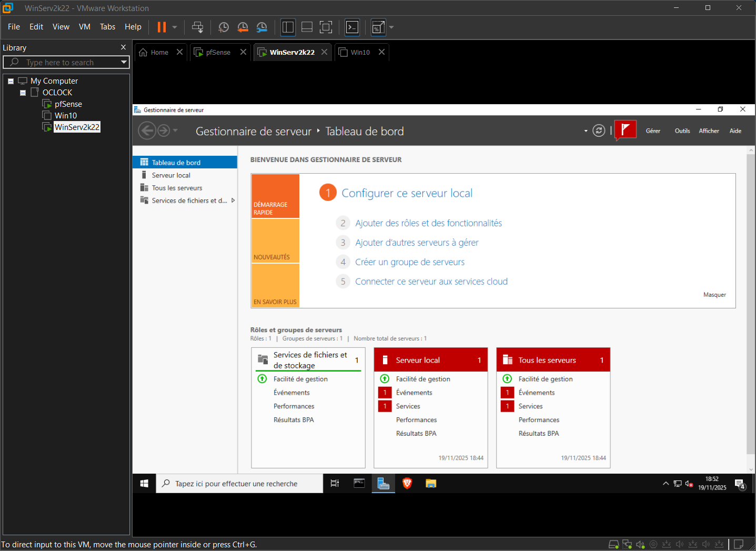Enter full screen mode from the toolbar
Viewport: 756px width, 551px height.
326,27
